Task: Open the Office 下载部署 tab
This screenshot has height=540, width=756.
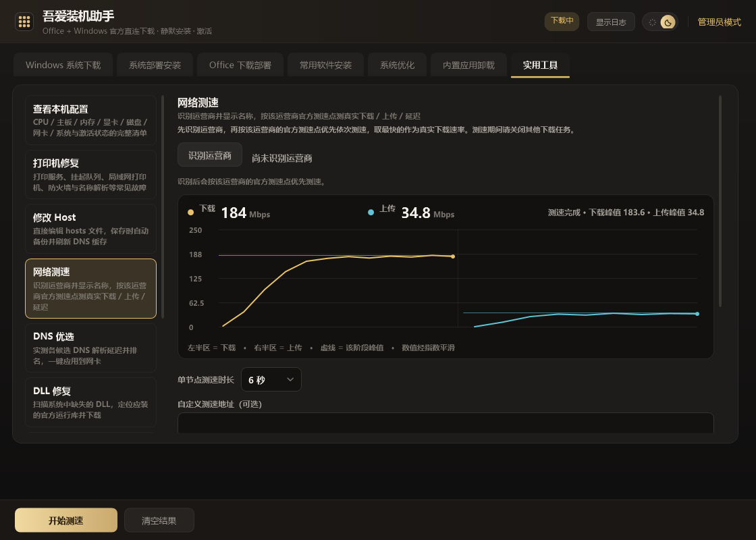Action: pos(240,65)
